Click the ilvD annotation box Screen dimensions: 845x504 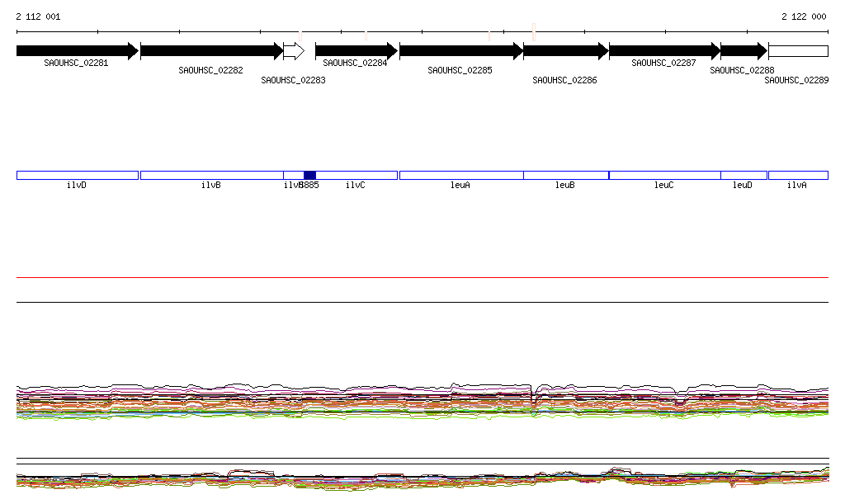[x=77, y=175]
